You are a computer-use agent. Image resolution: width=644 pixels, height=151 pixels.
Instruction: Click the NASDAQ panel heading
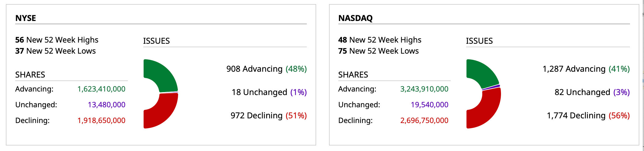(x=355, y=18)
